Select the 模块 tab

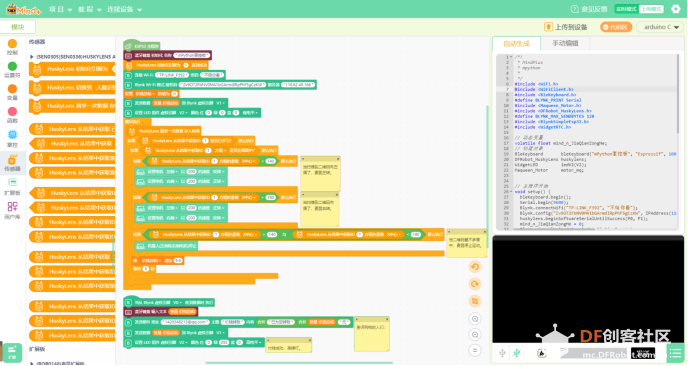pos(18,27)
